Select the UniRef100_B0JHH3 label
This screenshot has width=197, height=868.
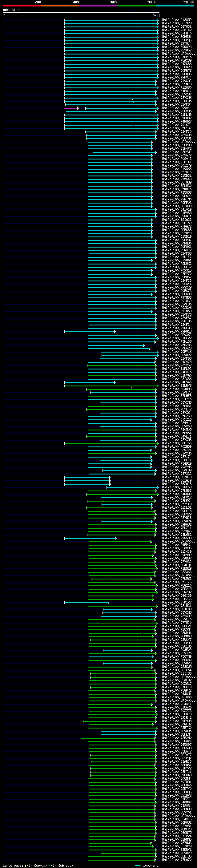click(177, 389)
